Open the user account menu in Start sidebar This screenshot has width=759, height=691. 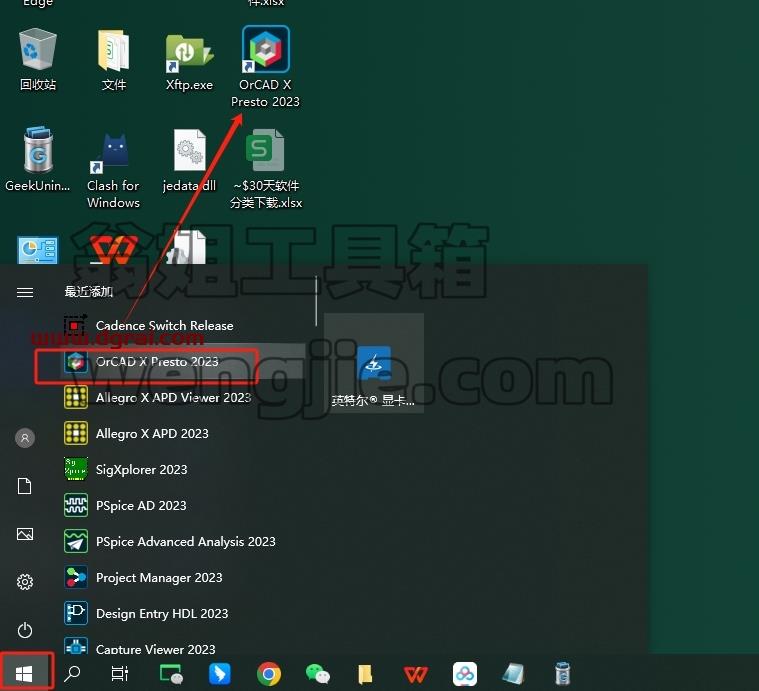click(x=25, y=438)
